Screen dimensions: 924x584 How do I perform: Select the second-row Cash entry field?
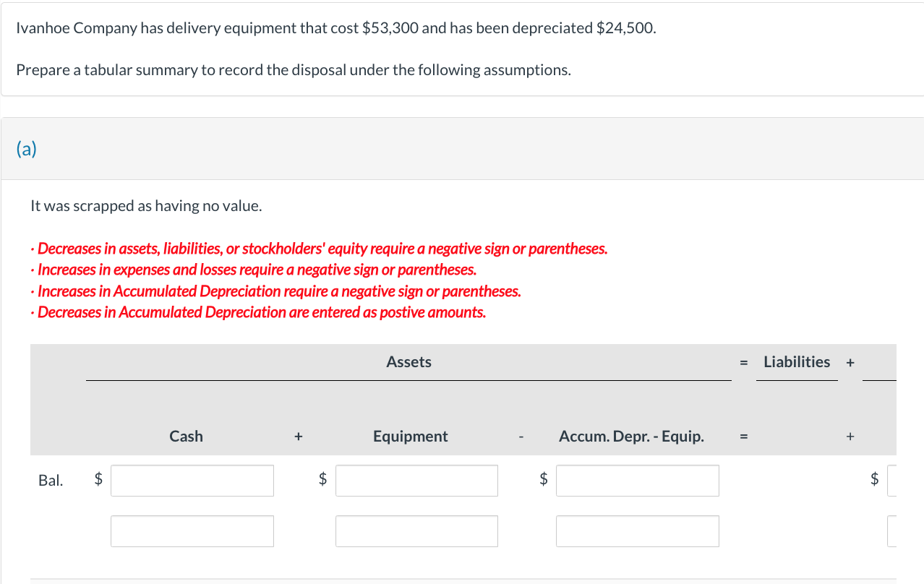(x=192, y=531)
